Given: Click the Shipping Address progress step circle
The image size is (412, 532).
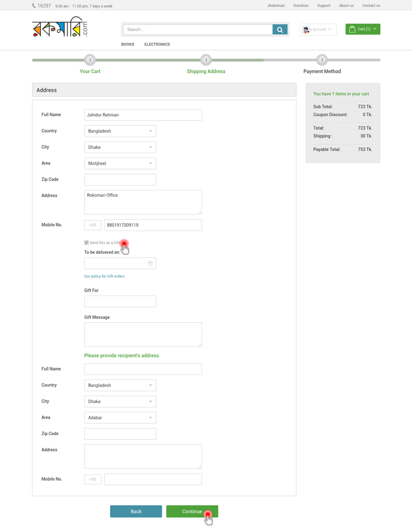Looking at the screenshot, I should tap(206, 60).
